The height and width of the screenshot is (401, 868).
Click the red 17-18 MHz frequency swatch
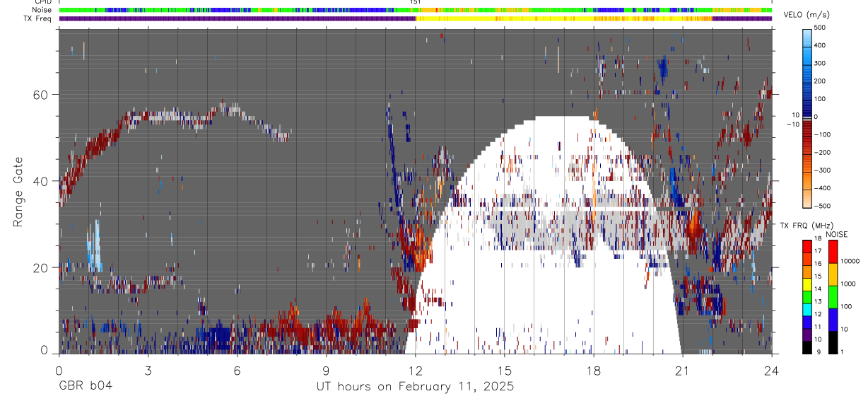[807, 246]
